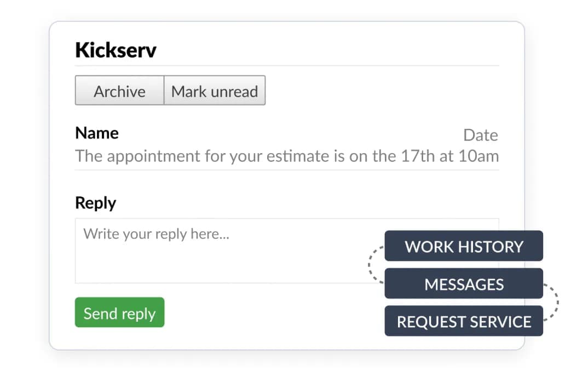Select the REQUEST SERVICE tab
The height and width of the screenshot is (383, 588).
pos(464,321)
